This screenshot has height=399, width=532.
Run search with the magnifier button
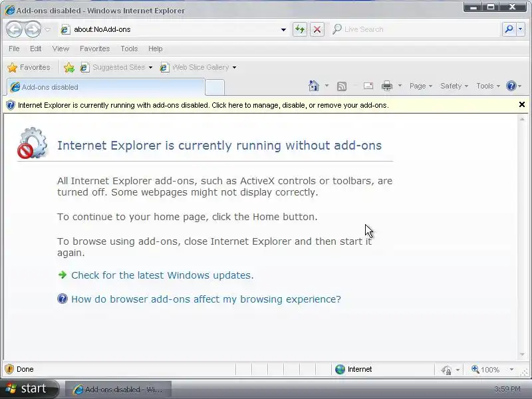(509, 29)
